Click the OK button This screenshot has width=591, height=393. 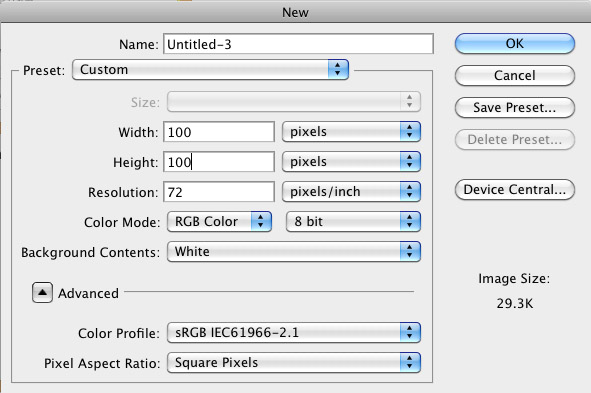click(515, 43)
